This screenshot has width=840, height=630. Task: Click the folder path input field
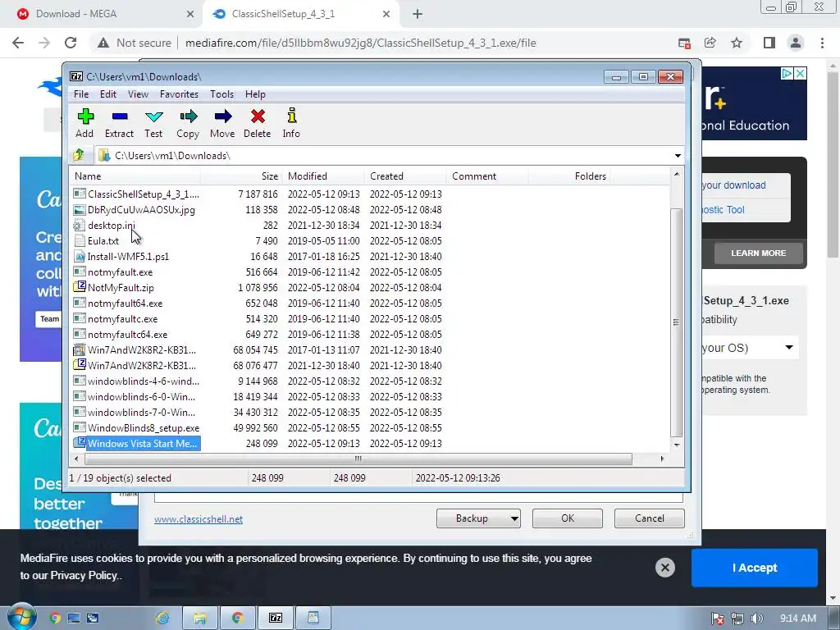[391, 156]
